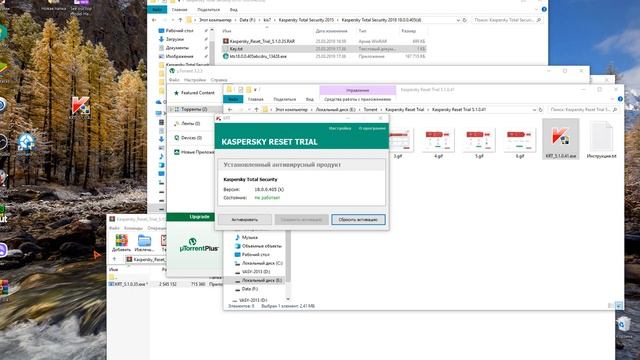The image size is (640, 360).
Task: Click up-one-level arrow in WinRAR address bar
Action: [x=114, y=259]
